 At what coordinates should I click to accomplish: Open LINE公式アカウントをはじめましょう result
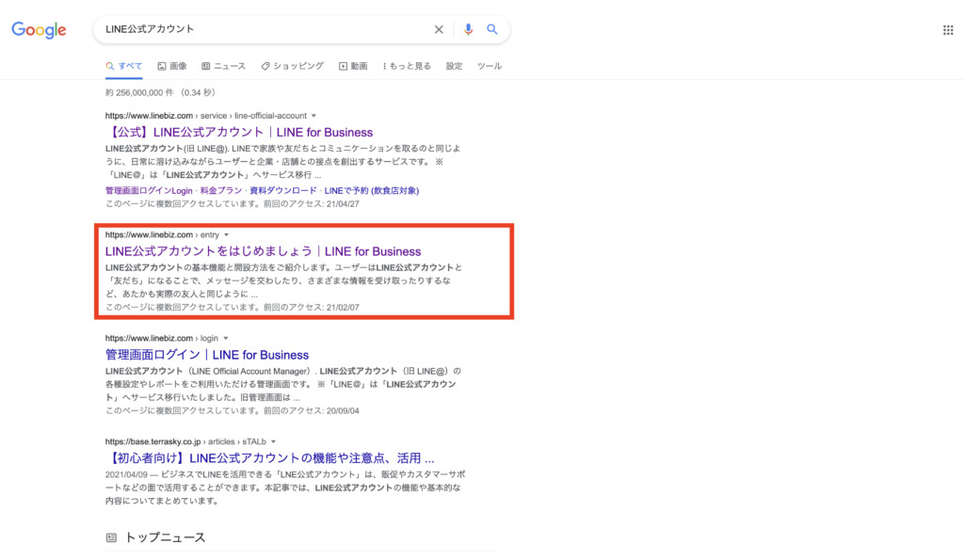[x=263, y=251]
